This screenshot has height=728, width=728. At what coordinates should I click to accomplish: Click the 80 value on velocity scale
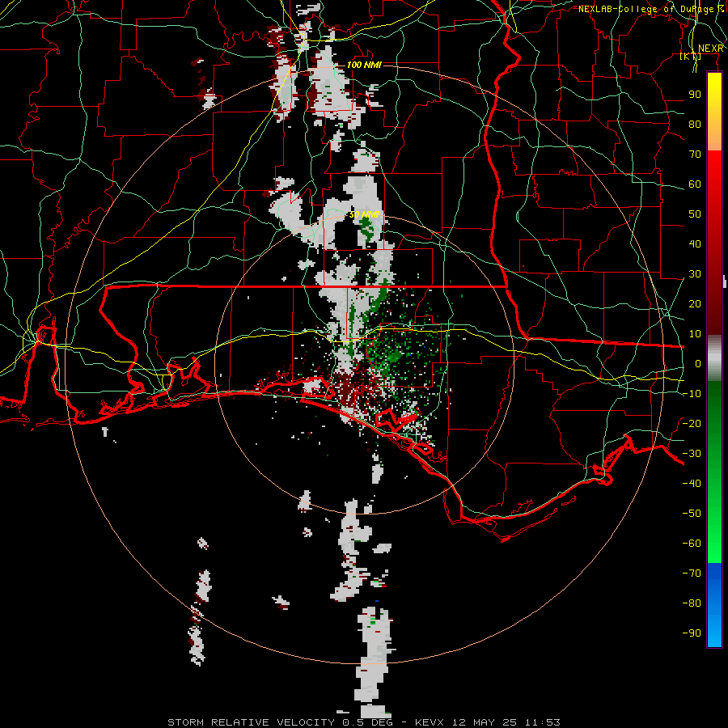695,124
